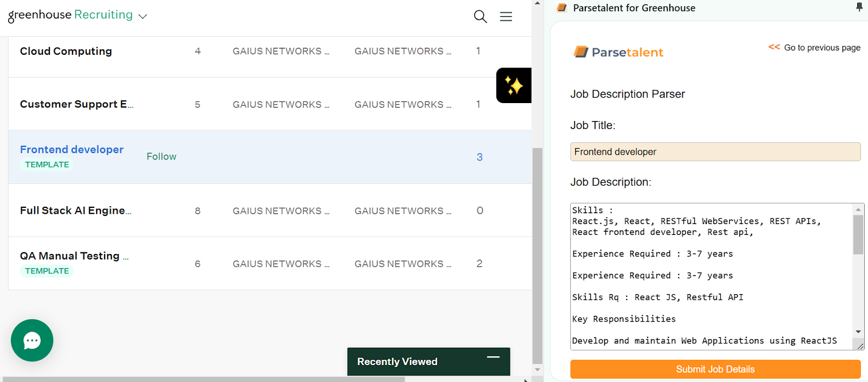
Task: Click the Job Description box scroll-down arrow
Action: [858, 332]
